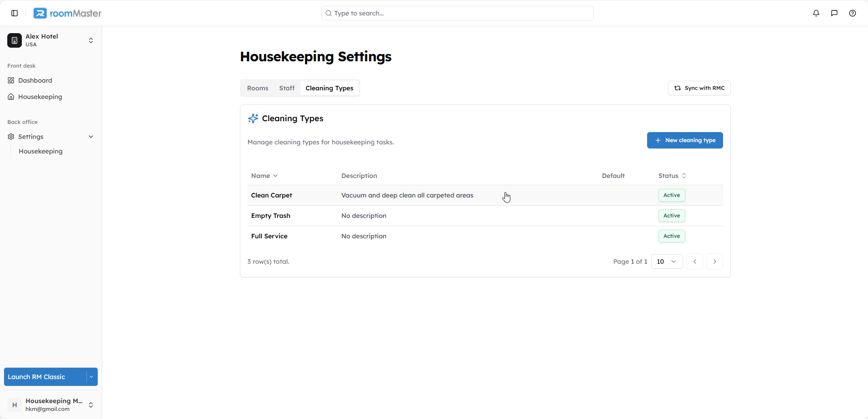Click the Active badge for Clean Carpet
Image resolution: width=868 pixels, height=419 pixels.
[672, 195]
